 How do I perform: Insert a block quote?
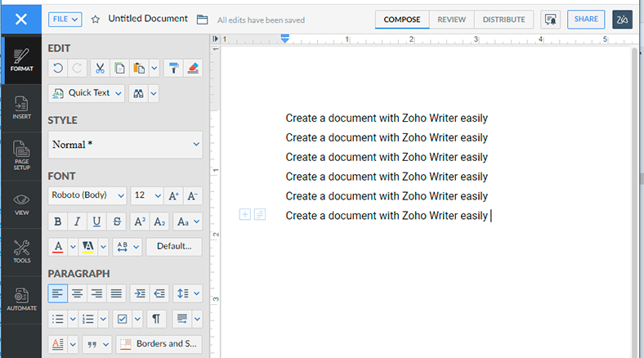(x=92, y=344)
